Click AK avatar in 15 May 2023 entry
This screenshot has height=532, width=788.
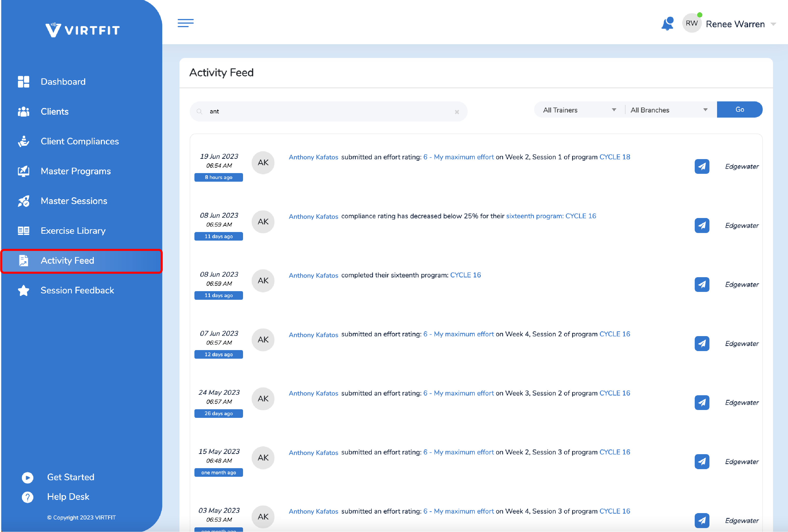tap(263, 458)
